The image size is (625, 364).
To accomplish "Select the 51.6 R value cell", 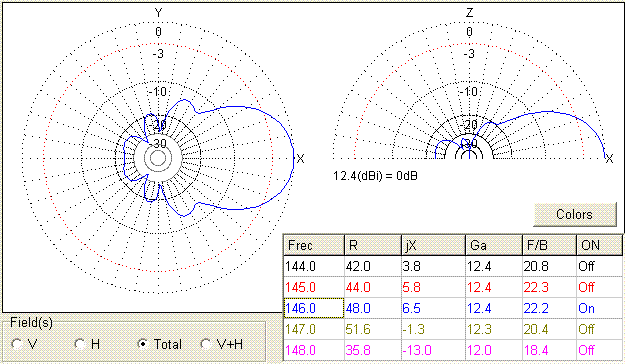I will [373, 329].
